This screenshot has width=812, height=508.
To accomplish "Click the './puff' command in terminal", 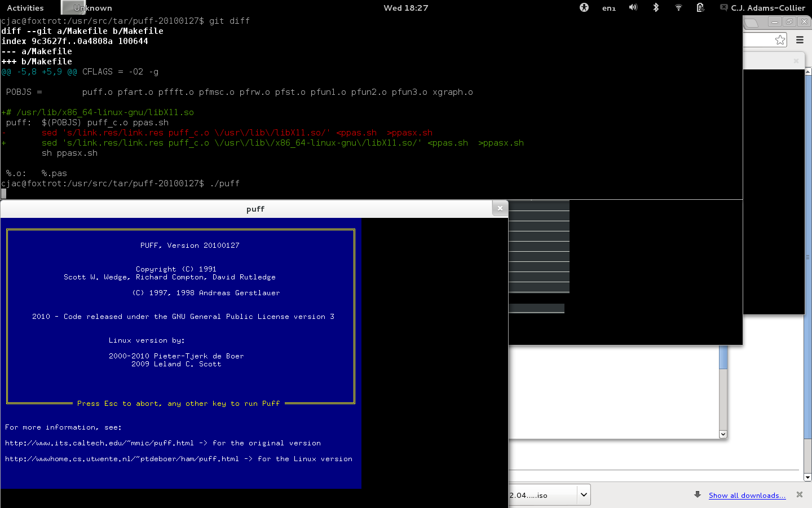I will [x=224, y=183].
